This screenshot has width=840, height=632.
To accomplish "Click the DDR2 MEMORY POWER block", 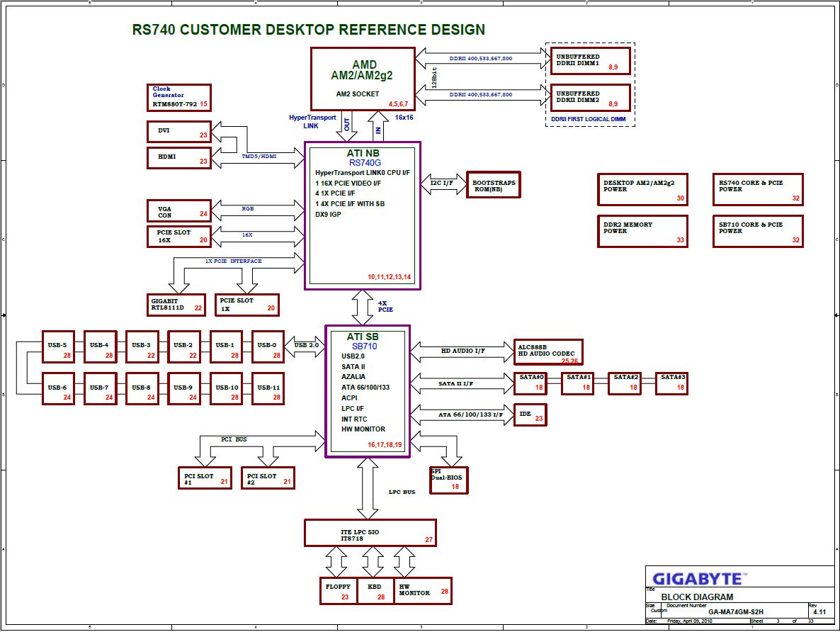I will [642, 231].
